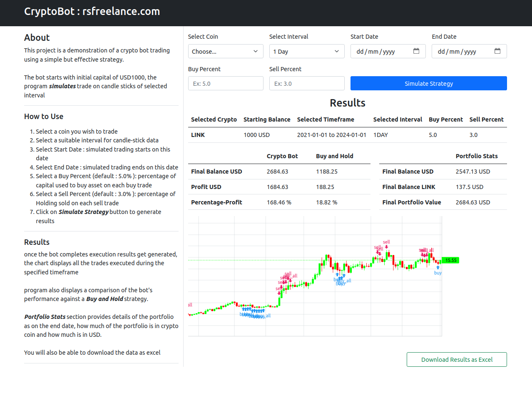This screenshot has width=532, height=398.
Task: Download Results as Excel
Action: tap(457, 360)
